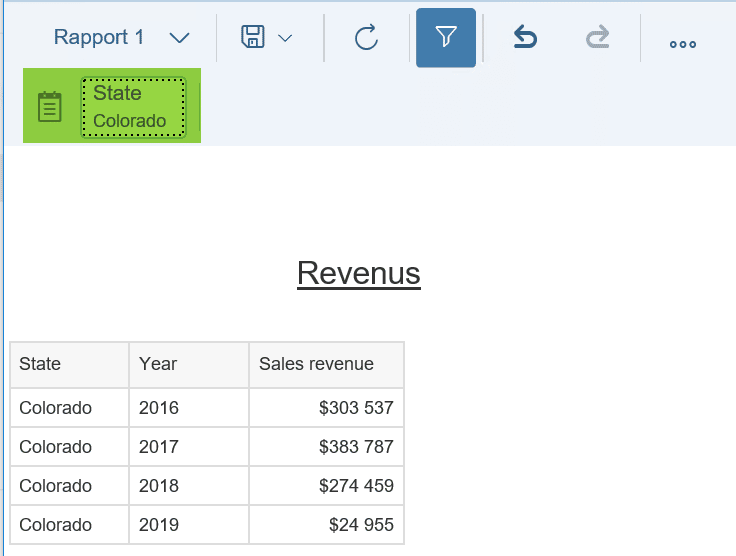Screen dimensions: 736x556
Task: Undo the last action
Action: [x=525, y=37]
